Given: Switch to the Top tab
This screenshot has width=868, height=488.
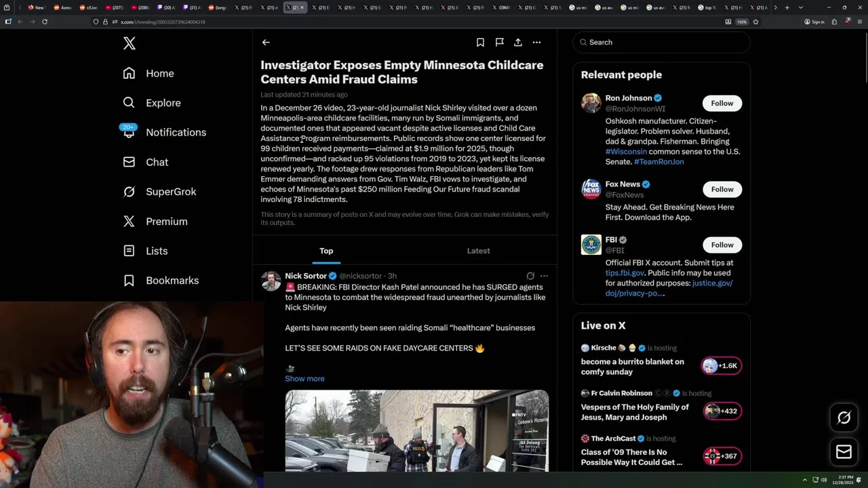Looking at the screenshot, I should click(x=326, y=251).
